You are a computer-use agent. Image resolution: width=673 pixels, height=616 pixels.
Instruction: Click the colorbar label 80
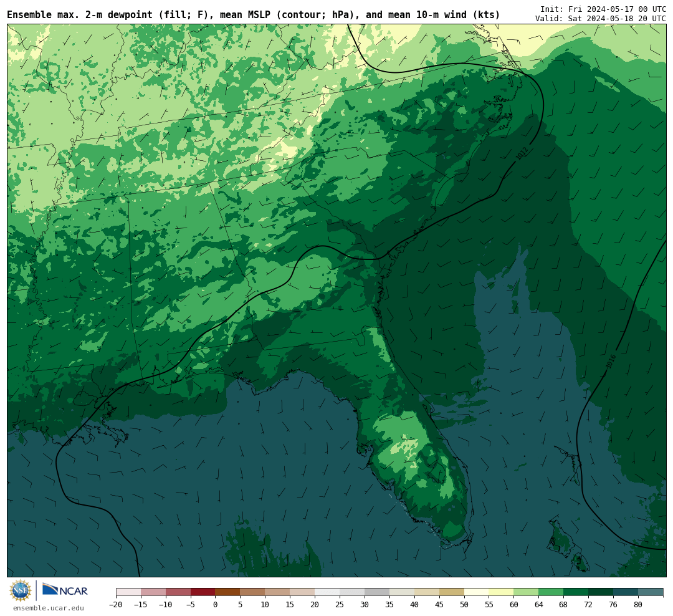point(638,604)
